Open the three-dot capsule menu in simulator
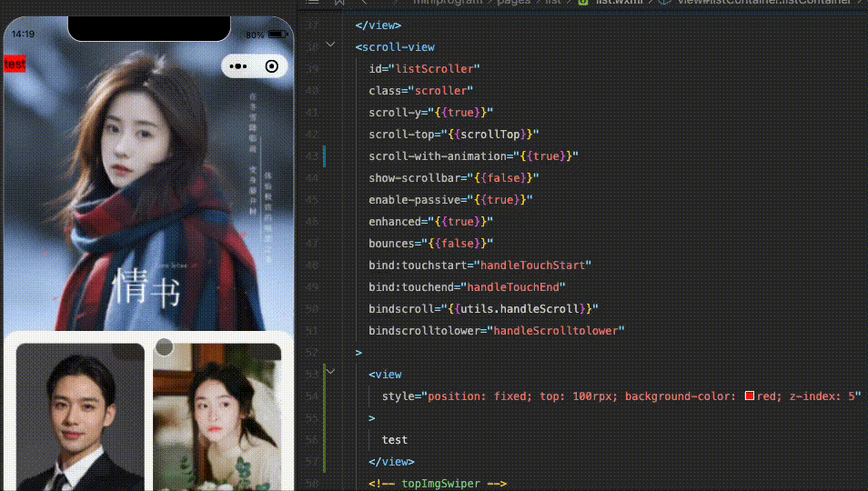The image size is (868, 491). pos(238,66)
